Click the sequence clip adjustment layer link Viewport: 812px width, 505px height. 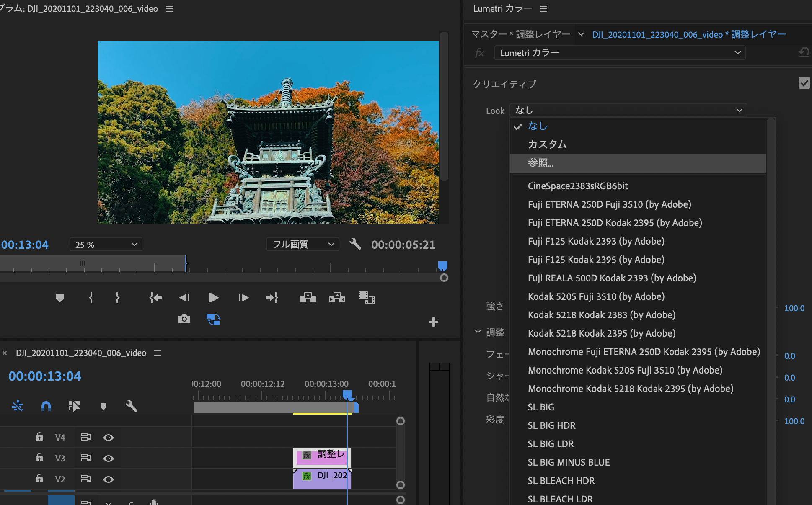pyautogui.click(x=689, y=34)
